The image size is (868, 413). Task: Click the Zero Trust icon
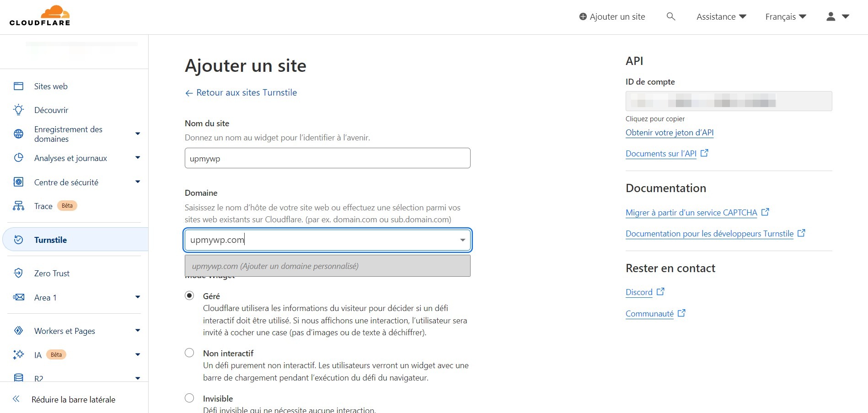point(18,273)
